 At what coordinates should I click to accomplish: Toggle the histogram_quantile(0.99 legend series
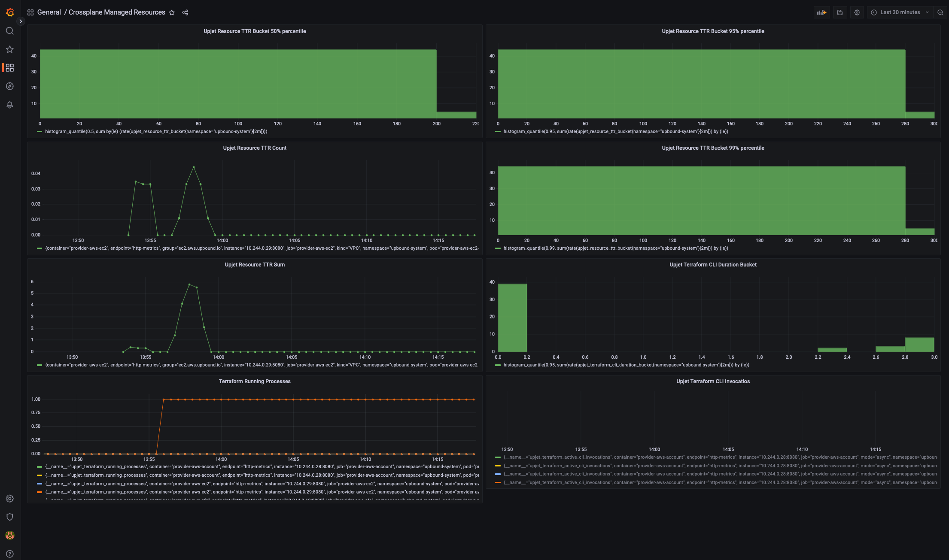pyautogui.click(x=616, y=248)
